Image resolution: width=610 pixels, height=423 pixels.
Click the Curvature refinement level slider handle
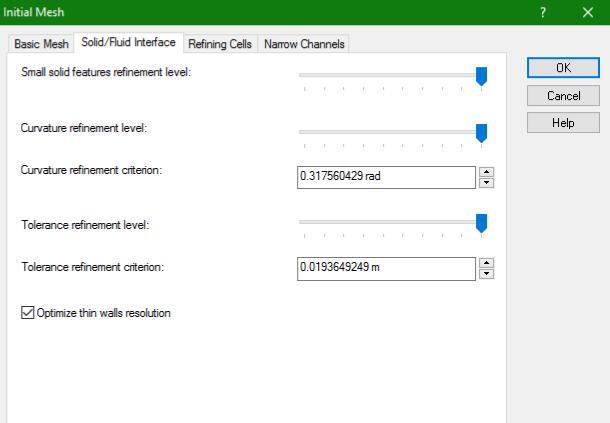(x=482, y=133)
